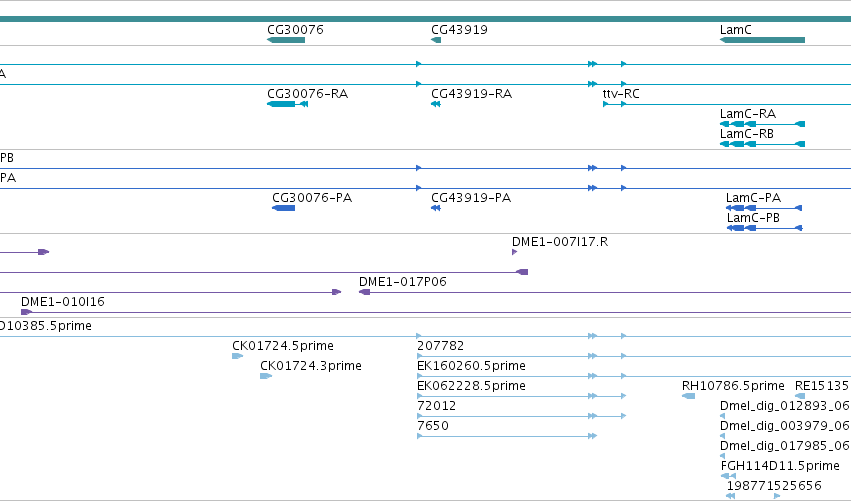
Task: Click the CG43919 gene label
Action: (459, 29)
